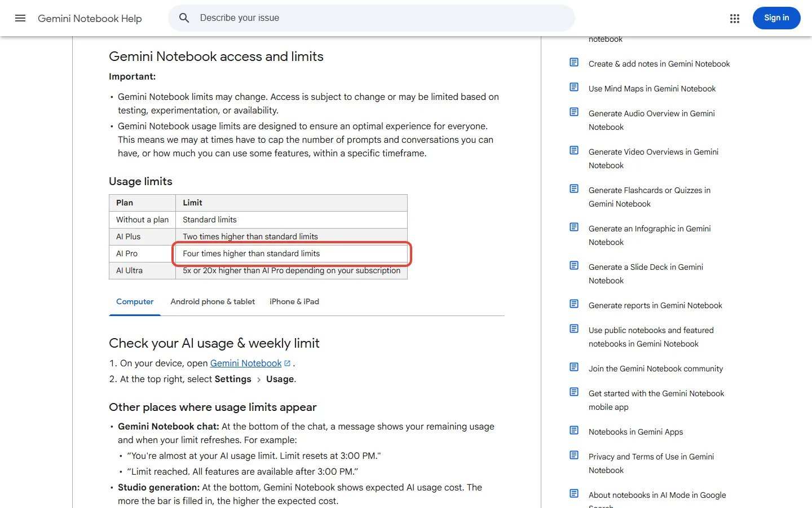Click 'Two times higher than standard limits' cell
Viewport: 812px width, 508px height.
[292, 237]
